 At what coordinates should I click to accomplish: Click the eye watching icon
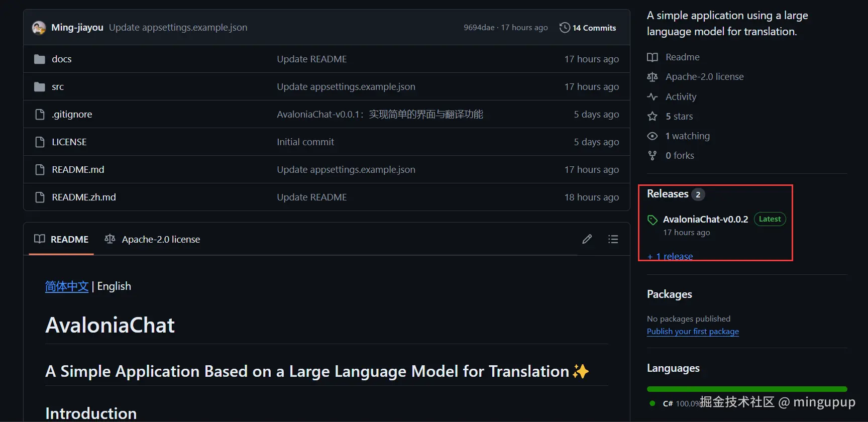coord(653,136)
